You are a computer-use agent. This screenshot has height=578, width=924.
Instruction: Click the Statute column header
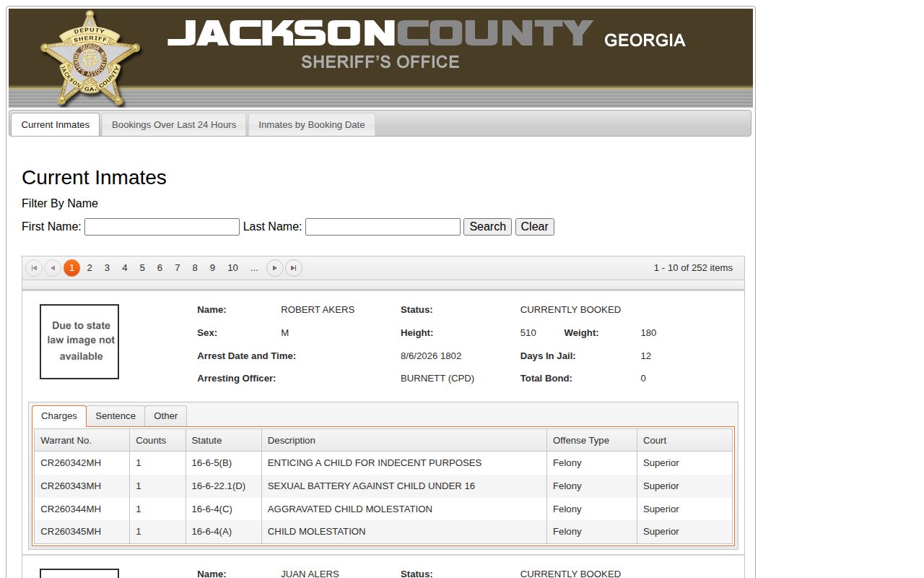[x=224, y=441]
